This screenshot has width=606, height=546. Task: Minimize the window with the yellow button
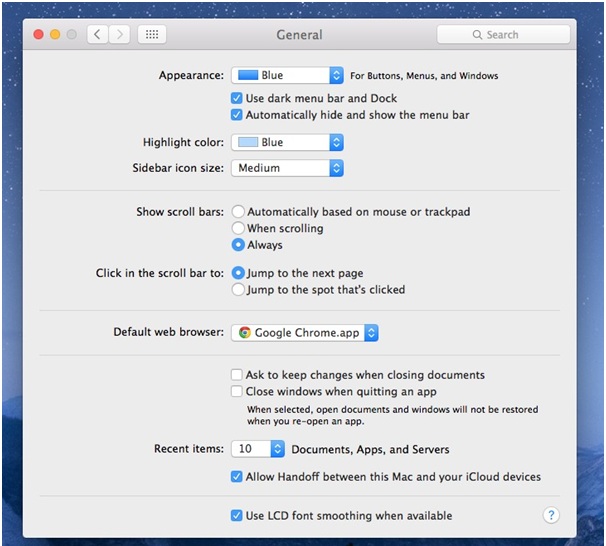(x=55, y=35)
